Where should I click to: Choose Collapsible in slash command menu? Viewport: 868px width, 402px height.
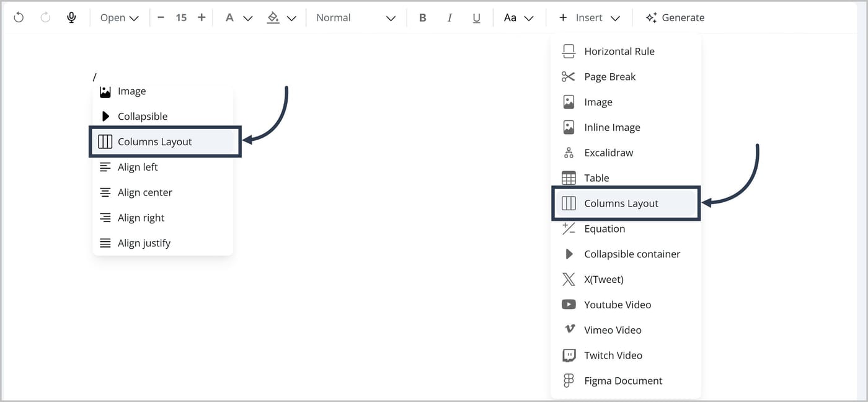point(163,117)
